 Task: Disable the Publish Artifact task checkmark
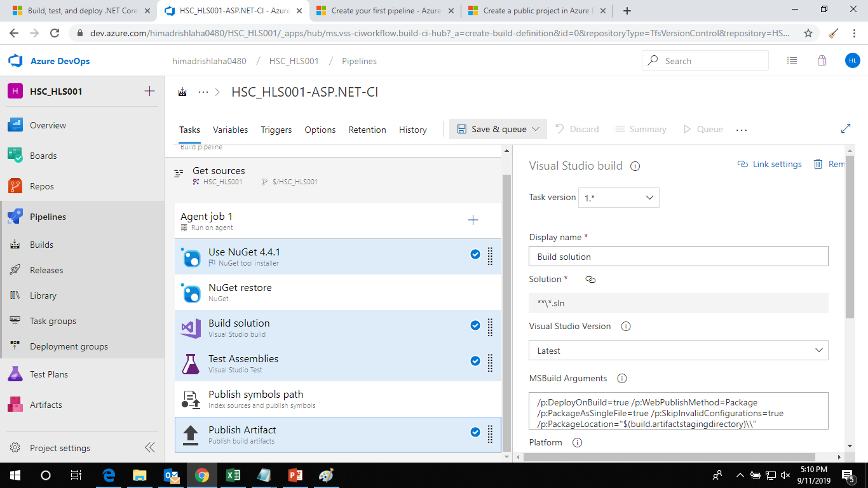coord(475,433)
